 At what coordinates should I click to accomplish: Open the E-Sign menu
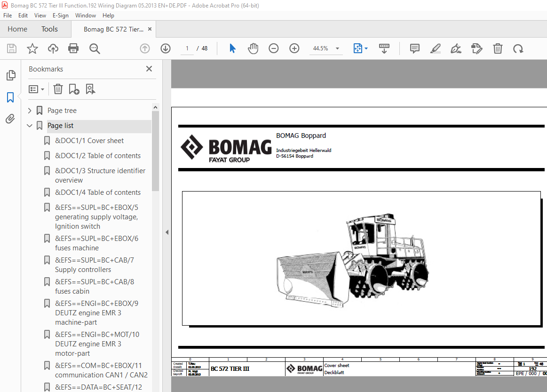tap(60, 16)
